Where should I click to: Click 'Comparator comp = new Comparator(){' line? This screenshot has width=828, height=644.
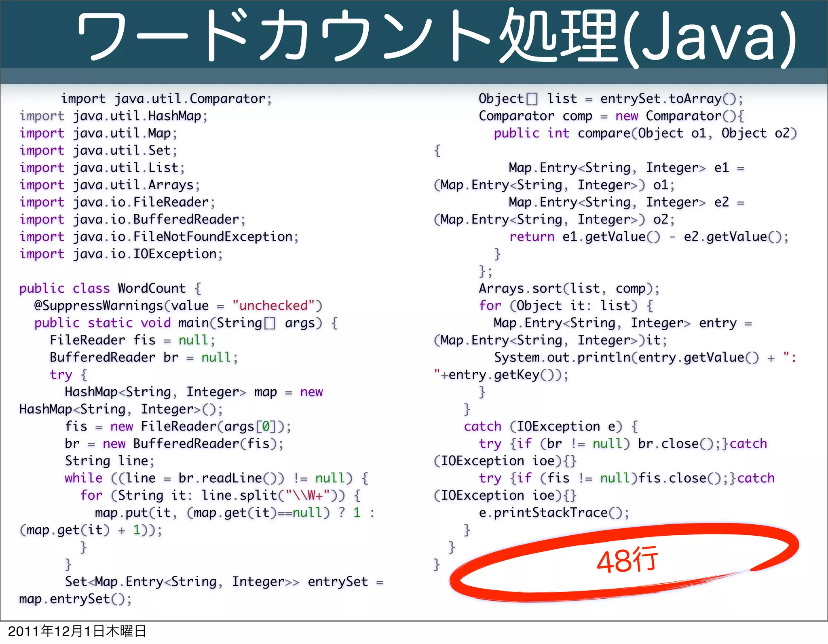tap(611, 116)
